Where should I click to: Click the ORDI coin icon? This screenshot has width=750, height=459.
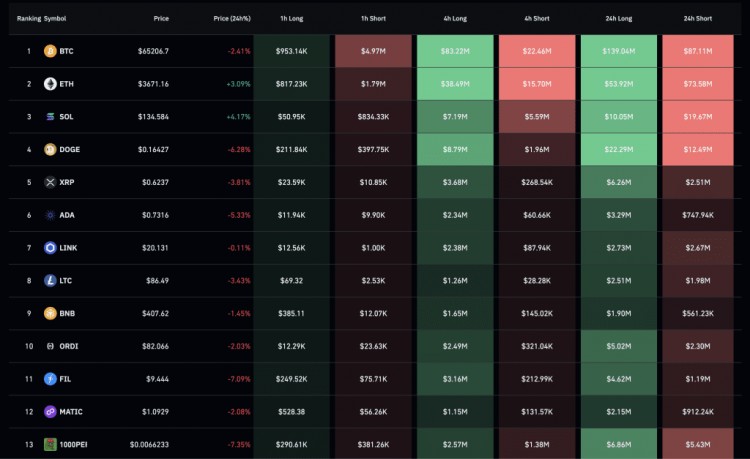coord(50,346)
